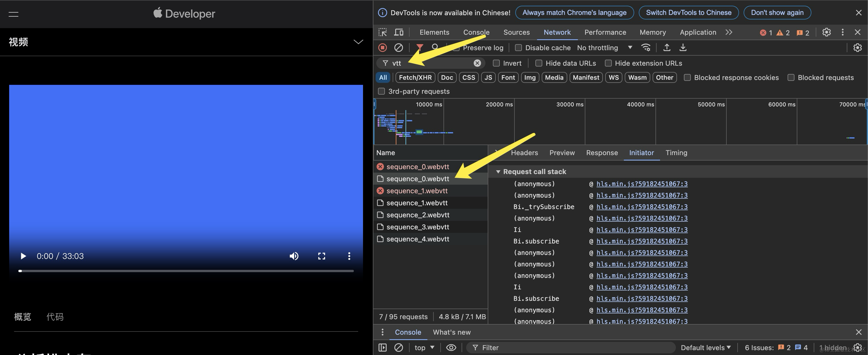This screenshot has width=868, height=355.
Task: Check the Invert filter checkbox
Action: 496,63
